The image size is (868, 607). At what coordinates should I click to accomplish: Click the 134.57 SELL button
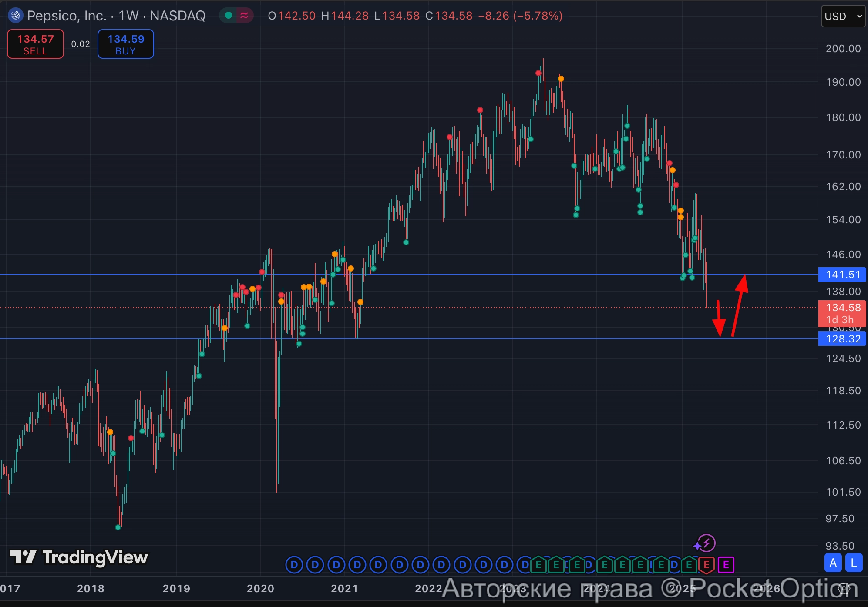point(35,44)
